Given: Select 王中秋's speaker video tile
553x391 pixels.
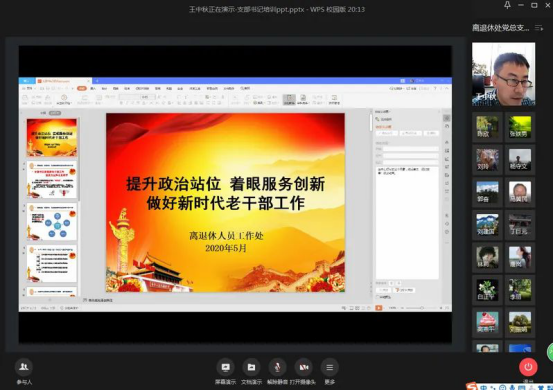Looking at the screenshot, I should (x=503, y=74).
